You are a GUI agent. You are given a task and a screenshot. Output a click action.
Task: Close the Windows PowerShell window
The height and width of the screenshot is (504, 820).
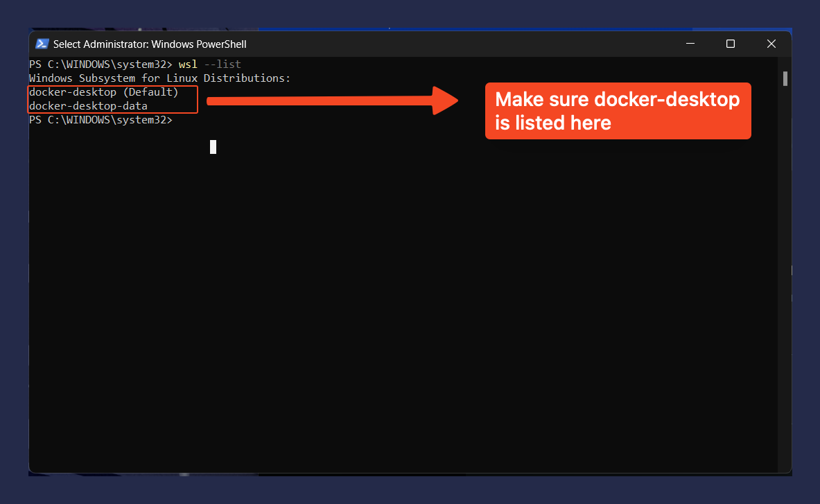pyautogui.click(x=771, y=44)
